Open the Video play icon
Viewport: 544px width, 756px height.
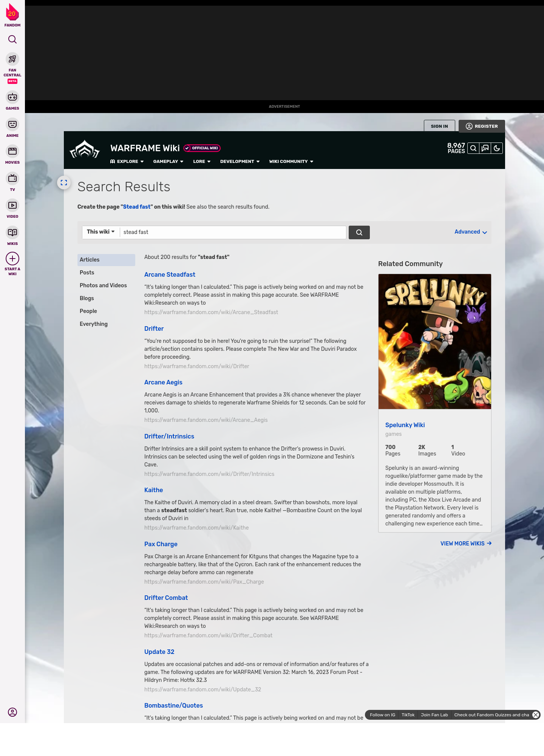[12, 205]
